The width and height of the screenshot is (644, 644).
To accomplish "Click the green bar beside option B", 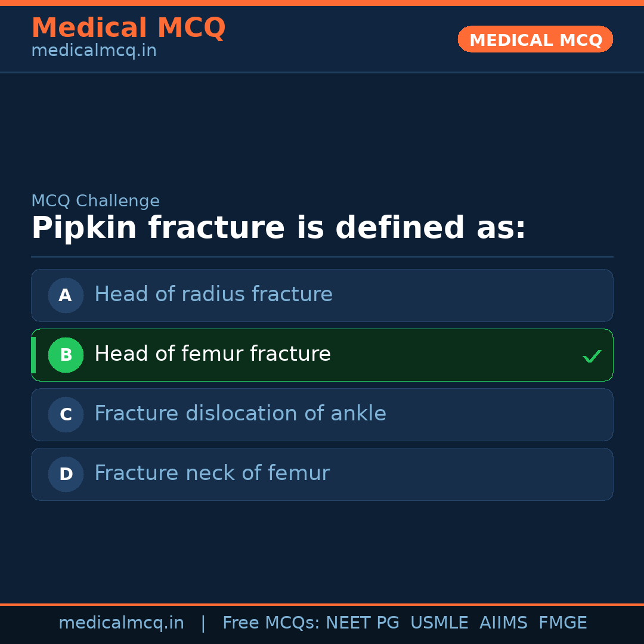I will (x=33, y=355).
